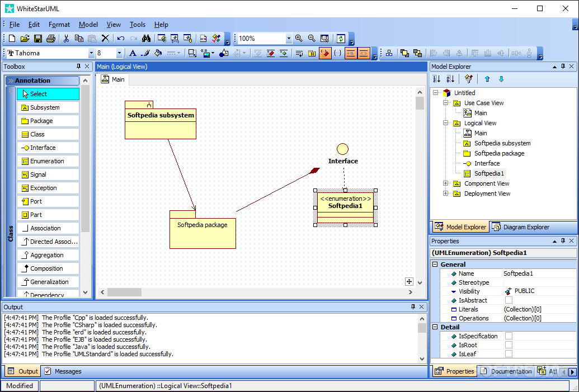
Task: Collapse the Untitled project node
Action: point(436,93)
